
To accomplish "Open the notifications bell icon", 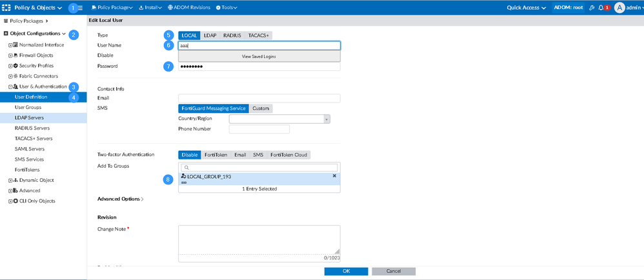I will click(x=601, y=7).
